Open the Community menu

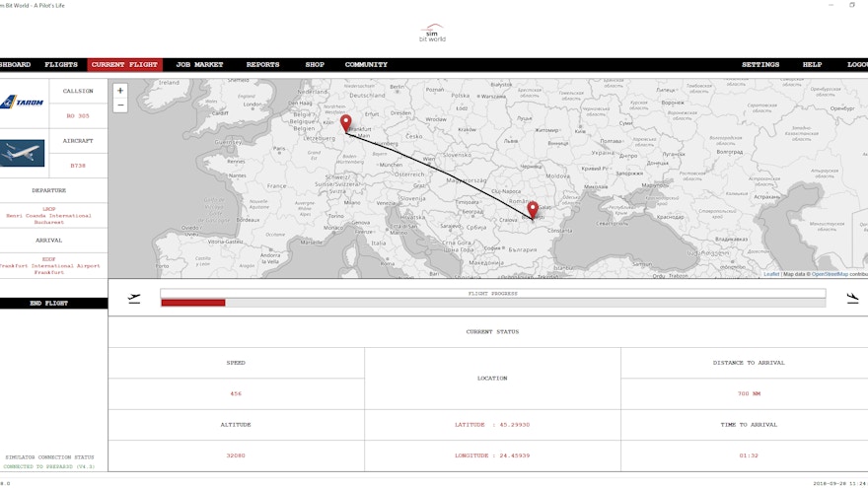pyautogui.click(x=366, y=65)
